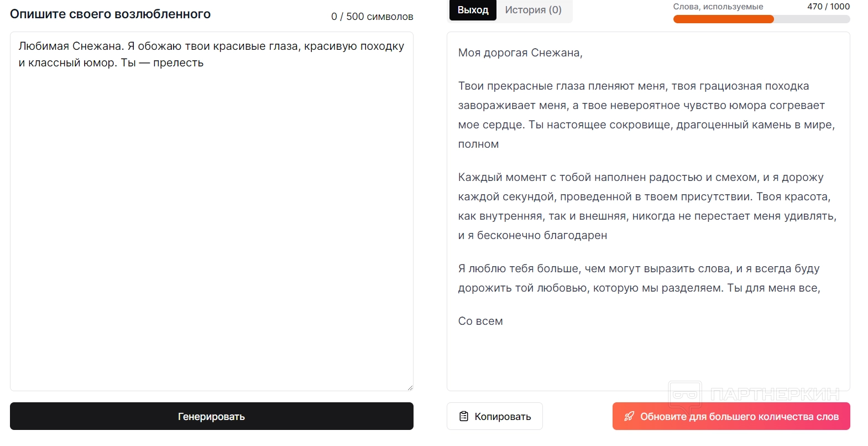Viewport: 868px width, 446px height.
Task: Click the clipboard icon beside Копировать
Action: tap(464, 416)
